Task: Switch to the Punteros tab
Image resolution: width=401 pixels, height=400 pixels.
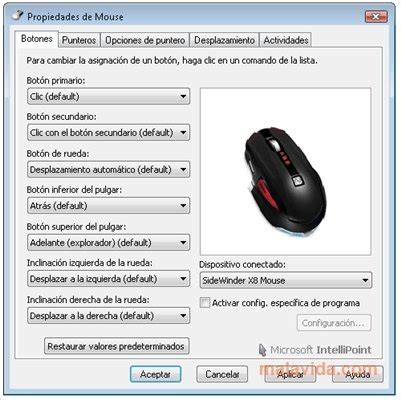Action: pyautogui.click(x=79, y=40)
